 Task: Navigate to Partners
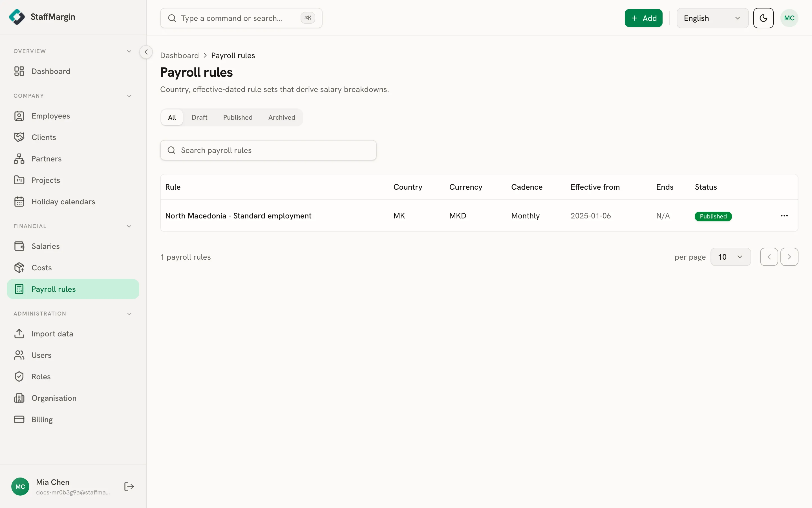[73, 159]
